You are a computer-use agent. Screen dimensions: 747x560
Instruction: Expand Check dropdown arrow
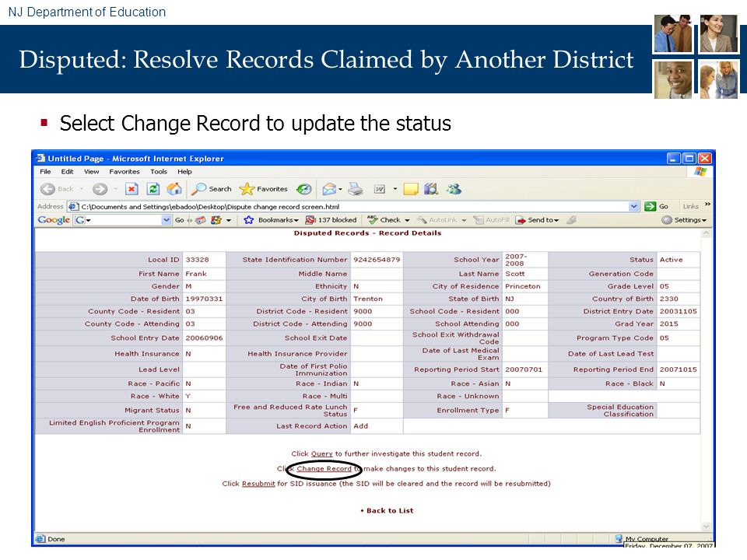point(407,220)
